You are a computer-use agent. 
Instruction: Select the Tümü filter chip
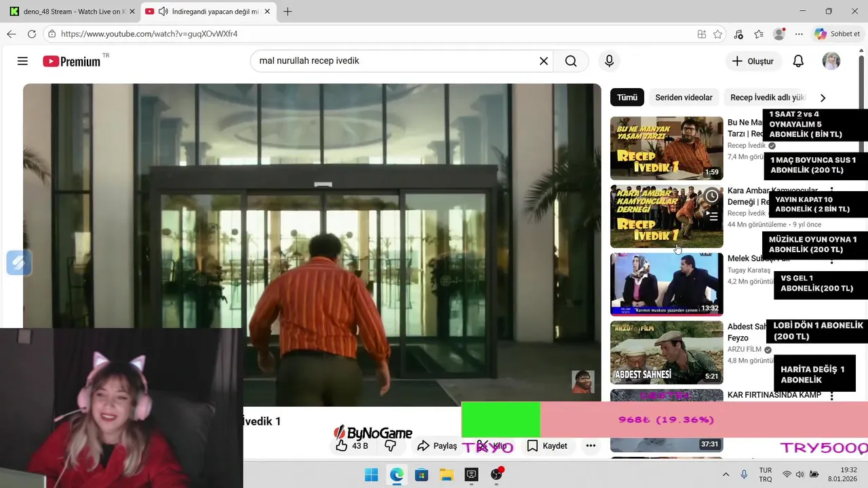coord(627,98)
